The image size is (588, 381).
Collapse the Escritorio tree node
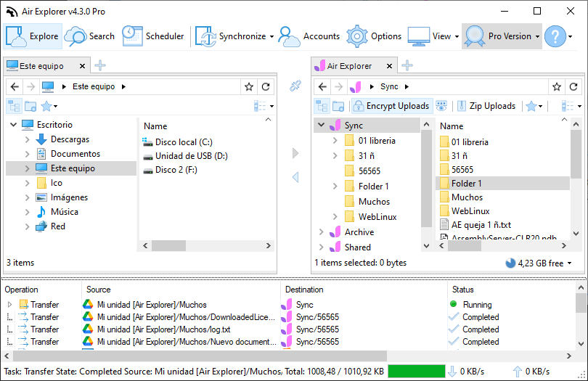pos(14,125)
